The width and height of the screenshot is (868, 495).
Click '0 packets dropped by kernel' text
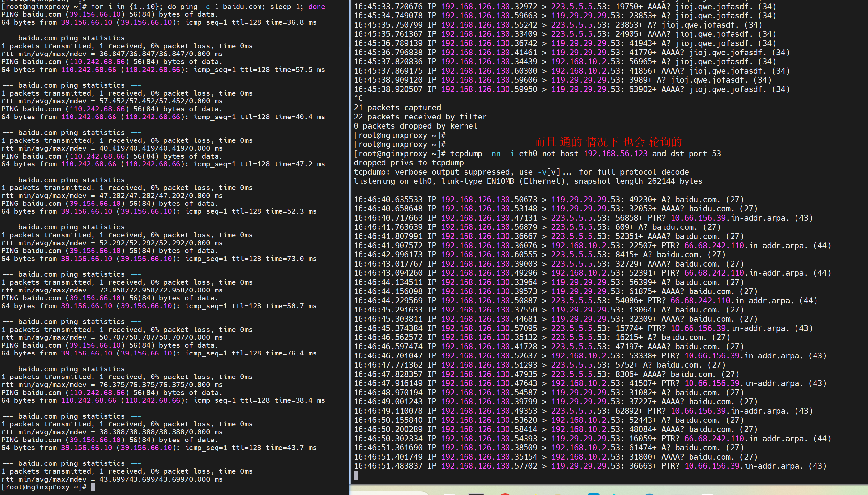pyautogui.click(x=415, y=126)
